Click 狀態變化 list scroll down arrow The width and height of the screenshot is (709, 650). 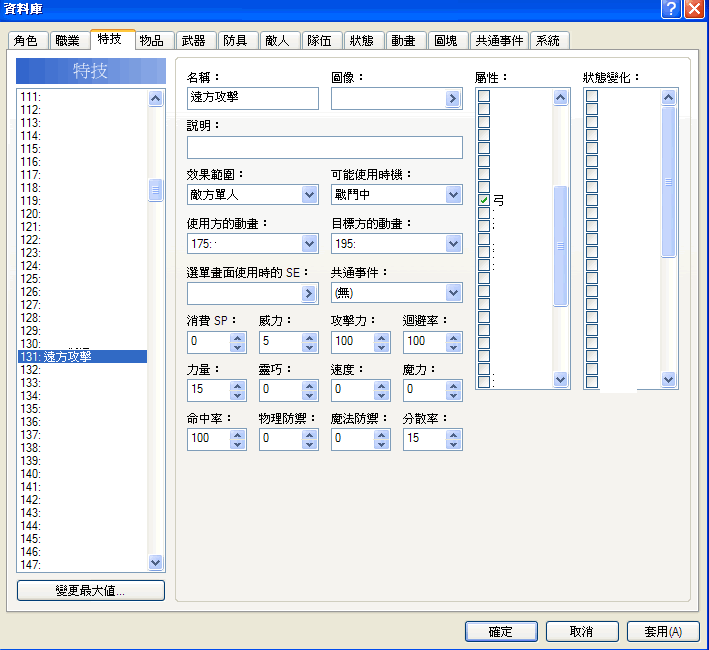point(668,379)
